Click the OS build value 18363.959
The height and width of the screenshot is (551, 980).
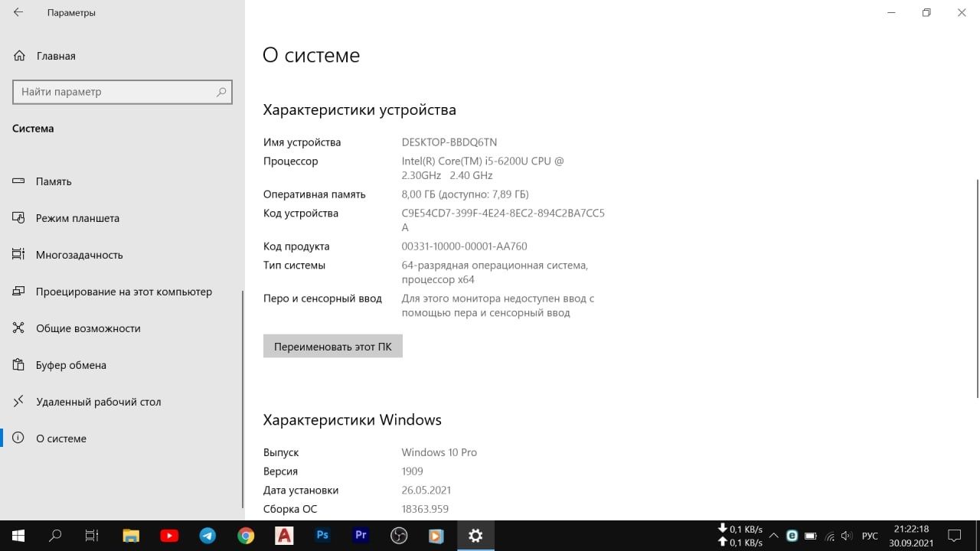click(x=425, y=509)
